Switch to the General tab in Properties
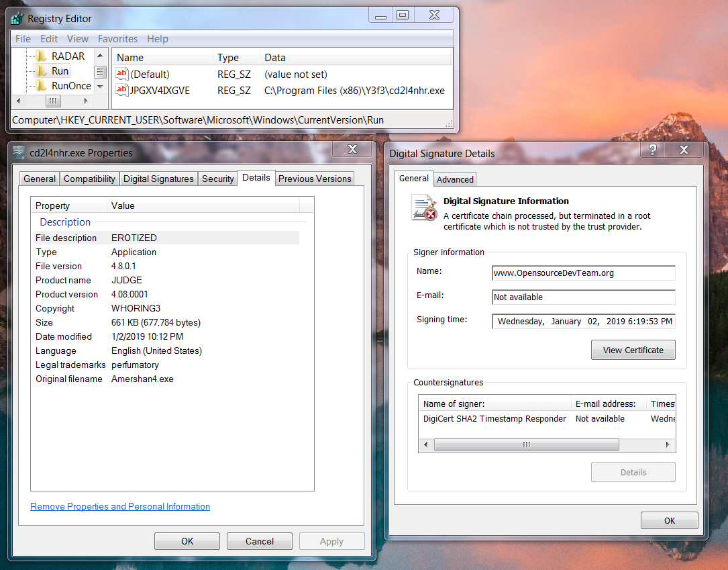728x570 pixels. tap(40, 179)
